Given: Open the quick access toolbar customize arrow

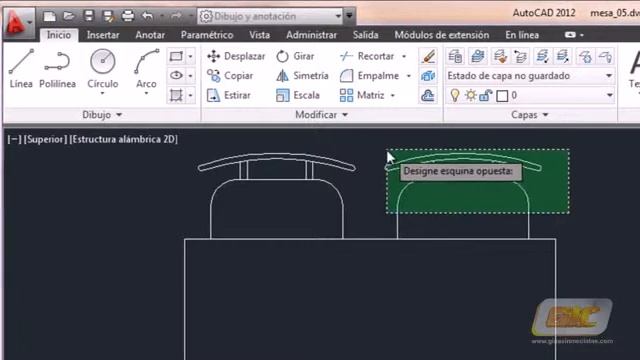Looking at the screenshot, I should [349, 16].
